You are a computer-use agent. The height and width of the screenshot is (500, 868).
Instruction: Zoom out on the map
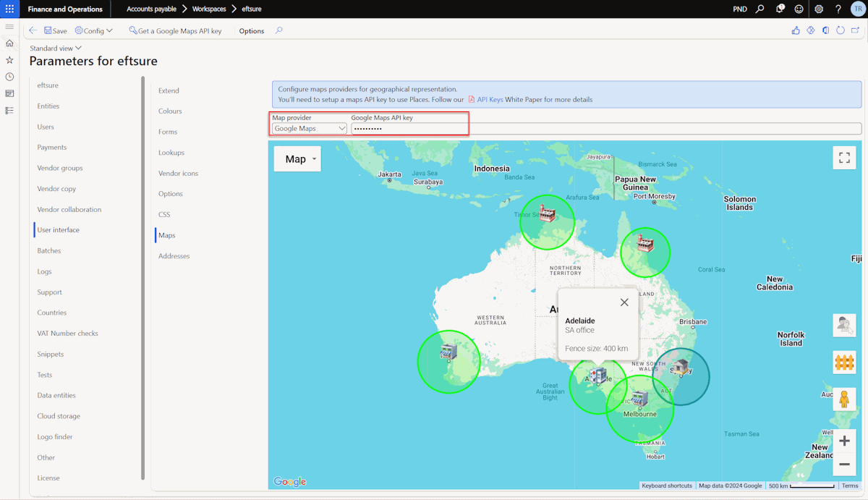[x=844, y=464]
